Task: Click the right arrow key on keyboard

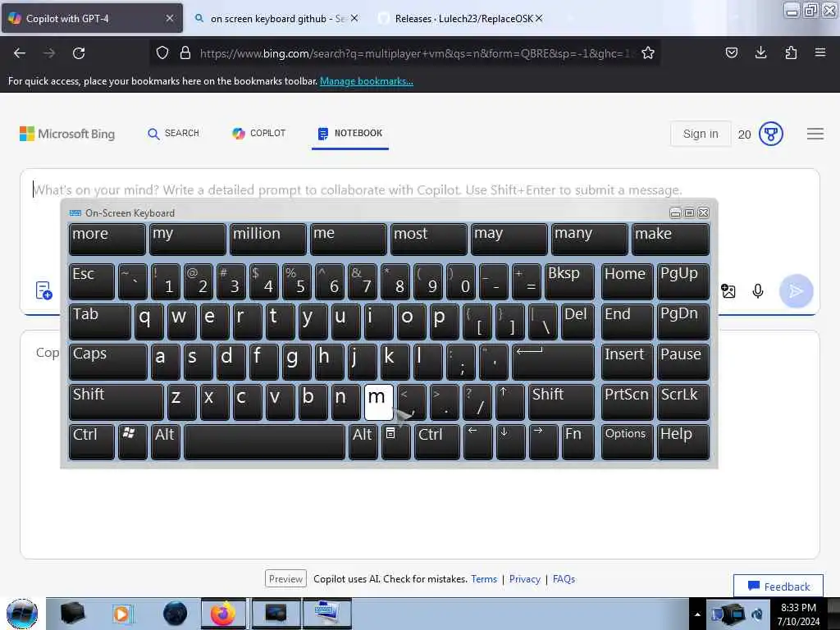Action: coord(543,442)
